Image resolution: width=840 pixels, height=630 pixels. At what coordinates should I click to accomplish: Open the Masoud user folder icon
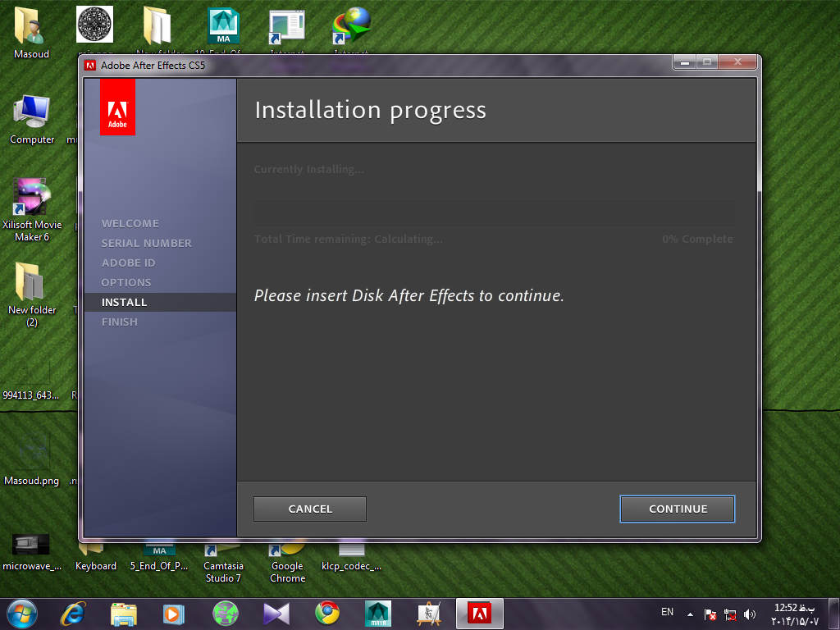(31, 32)
